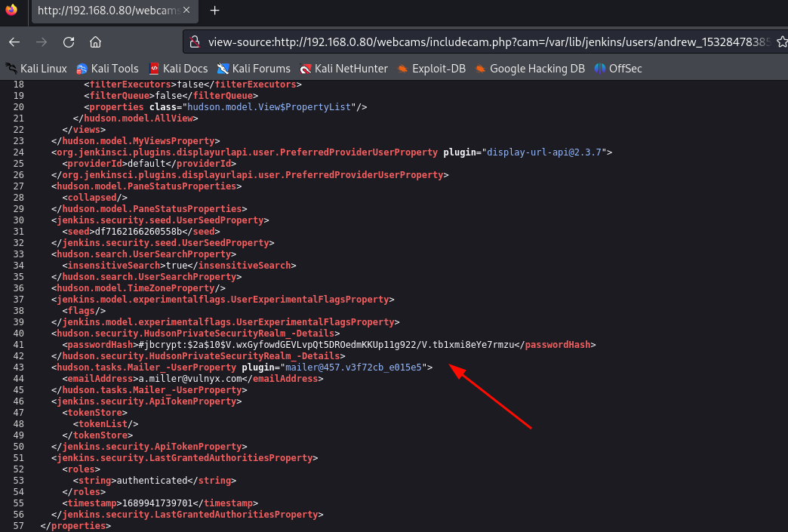Image resolution: width=788 pixels, height=532 pixels.
Task: Click the tokenList tag on line 48
Action: tap(106, 423)
